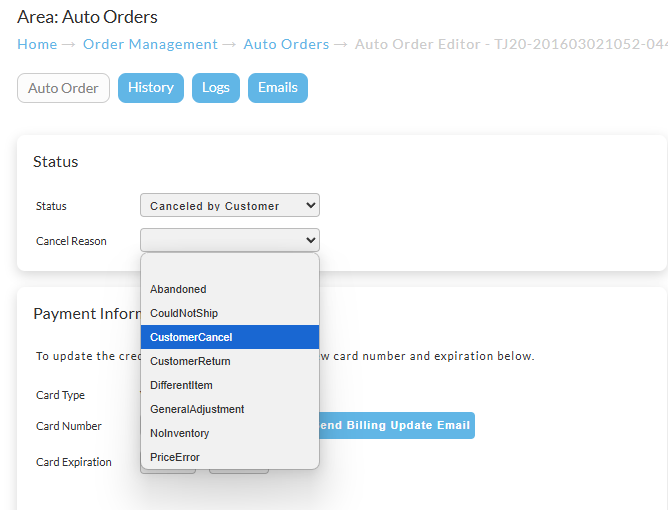Choose Abandoned as cancel reason
This screenshot has height=510, width=668.
230,289
